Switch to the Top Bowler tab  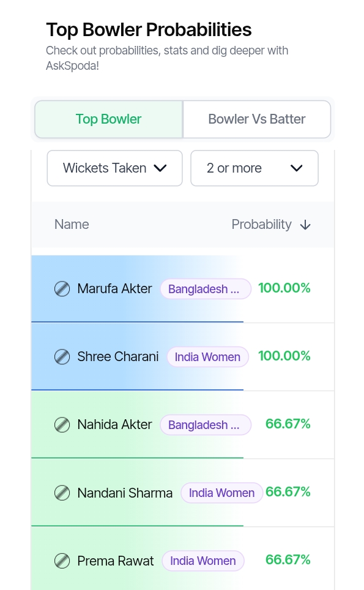(x=109, y=119)
